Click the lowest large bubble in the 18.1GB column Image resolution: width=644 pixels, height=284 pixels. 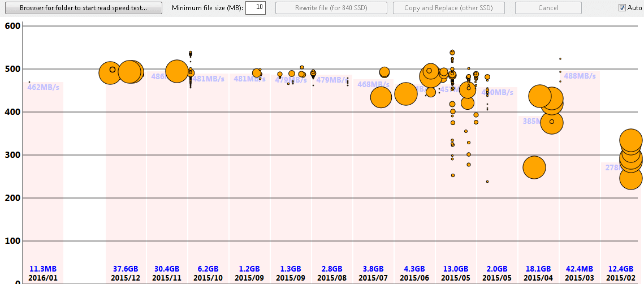click(x=534, y=167)
